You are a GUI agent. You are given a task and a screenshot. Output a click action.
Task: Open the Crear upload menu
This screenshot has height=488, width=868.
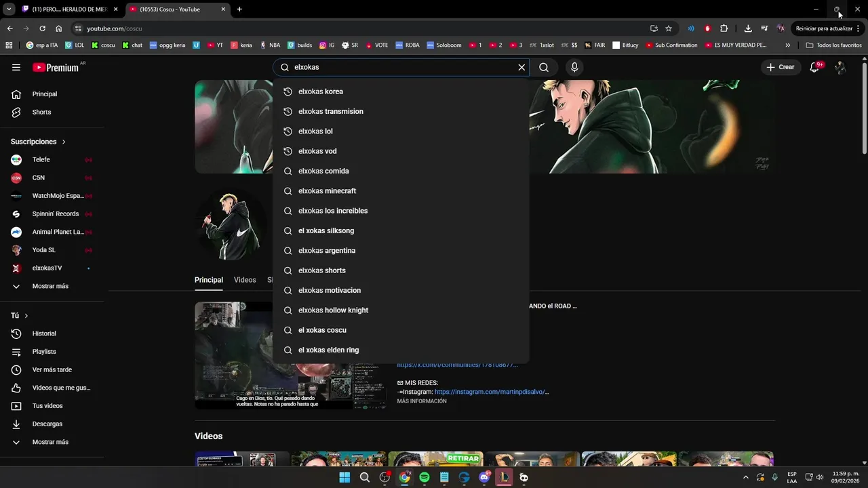[x=781, y=67]
